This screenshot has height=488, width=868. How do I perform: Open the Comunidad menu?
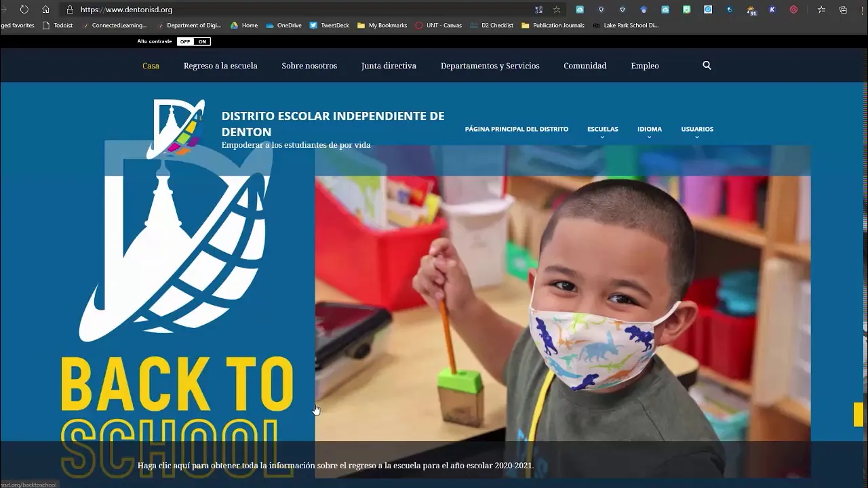(x=585, y=66)
